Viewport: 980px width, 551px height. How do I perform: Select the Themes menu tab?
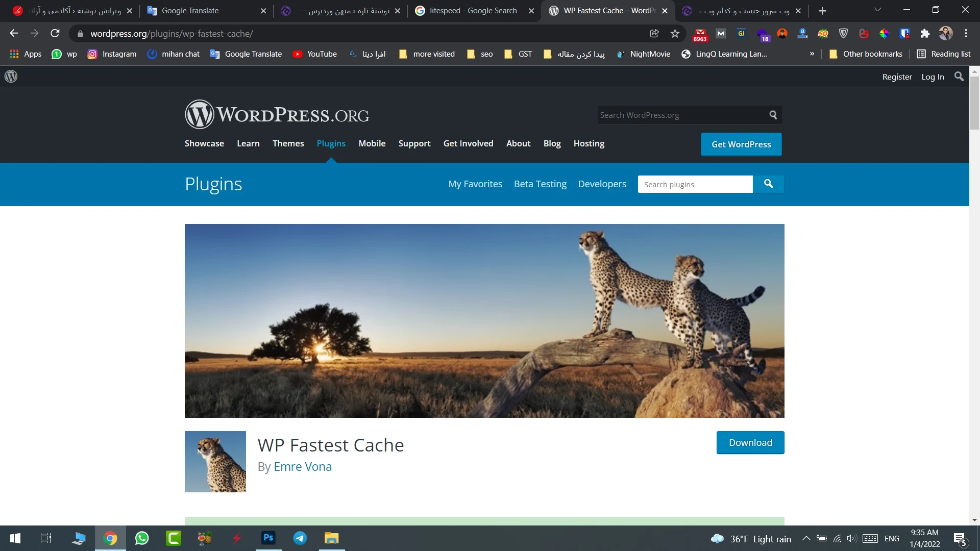289,144
